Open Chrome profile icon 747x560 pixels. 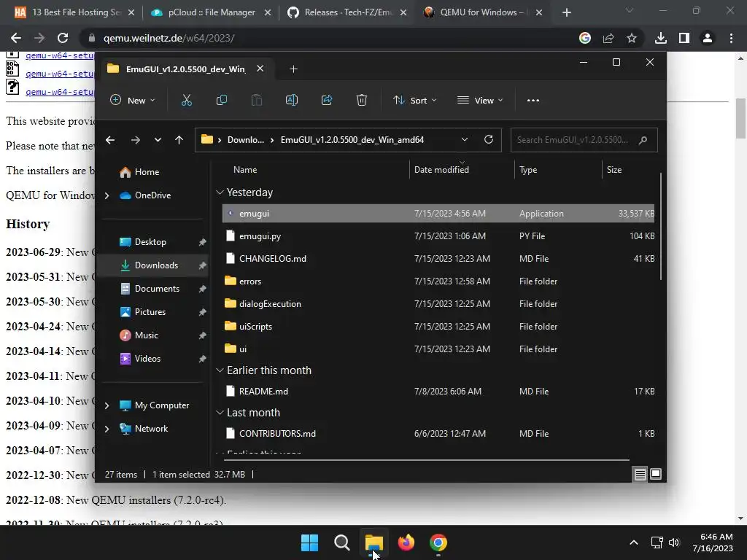[x=708, y=38]
